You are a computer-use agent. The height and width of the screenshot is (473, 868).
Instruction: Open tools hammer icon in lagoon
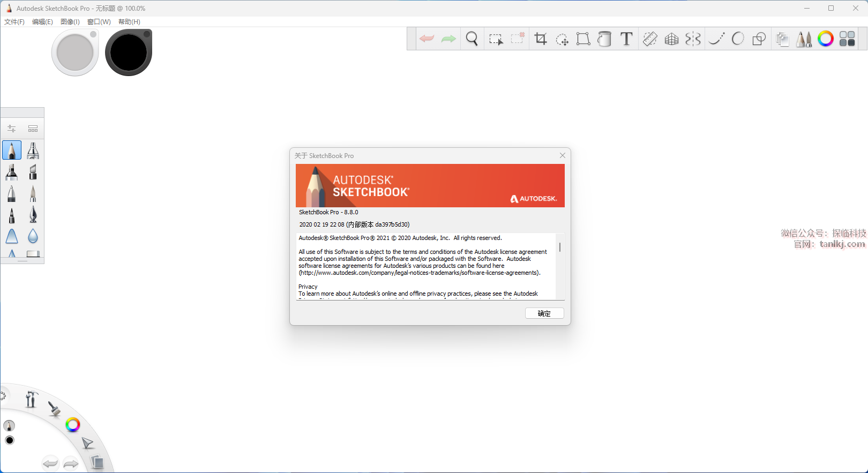(x=31, y=399)
